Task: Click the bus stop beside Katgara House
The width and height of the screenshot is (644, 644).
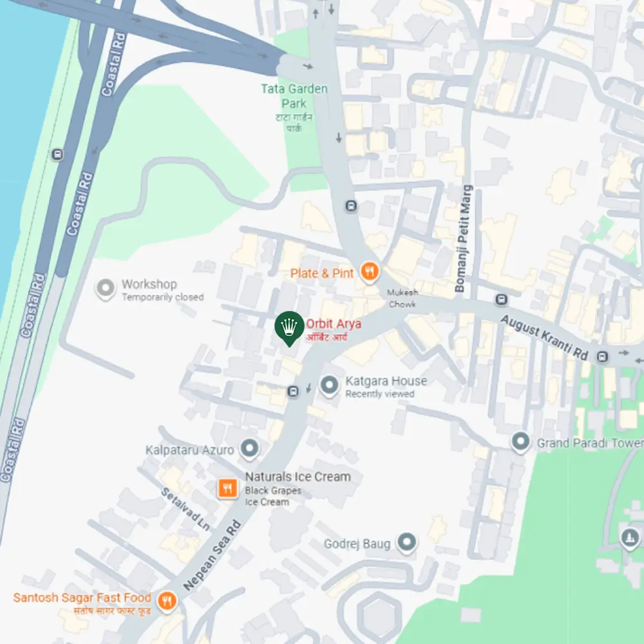Action: click(293, 391)
